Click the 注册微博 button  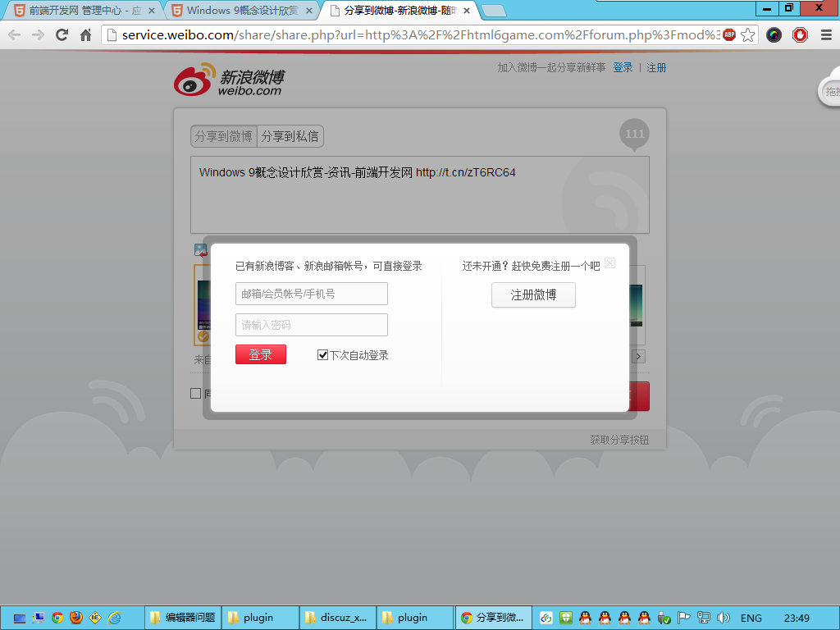(533, 294)
